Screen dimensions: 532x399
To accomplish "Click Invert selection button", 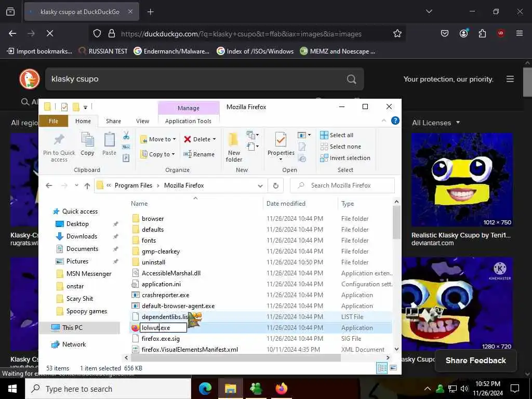I will [345, 158].
